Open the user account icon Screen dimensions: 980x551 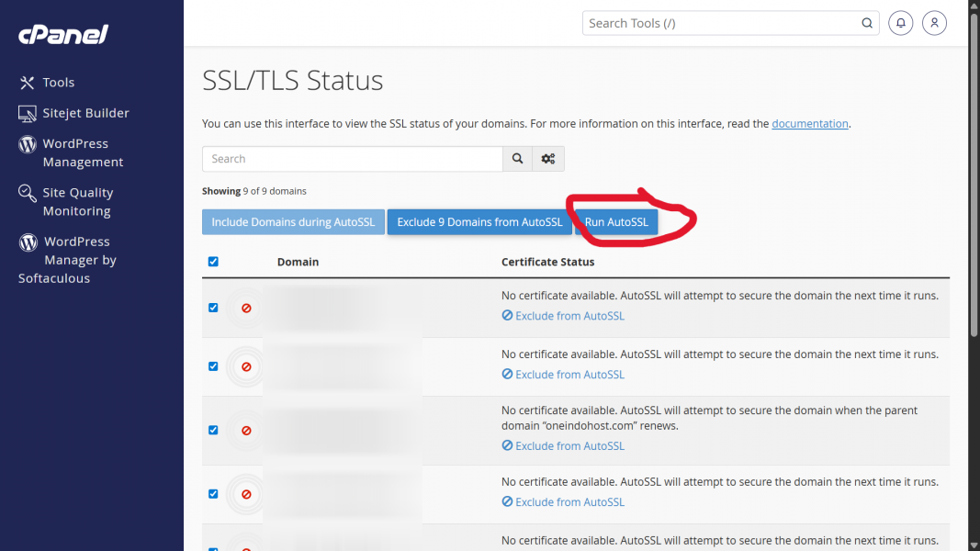934,23
